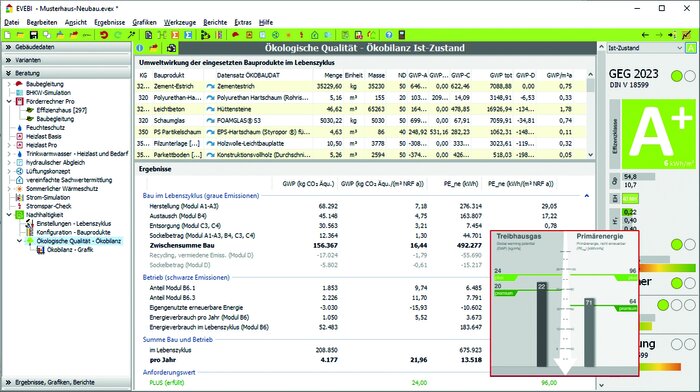Click the blue help question mark icon
This screenshot has width=700, height=392.
pyautogui.click(x=388, y=35)
